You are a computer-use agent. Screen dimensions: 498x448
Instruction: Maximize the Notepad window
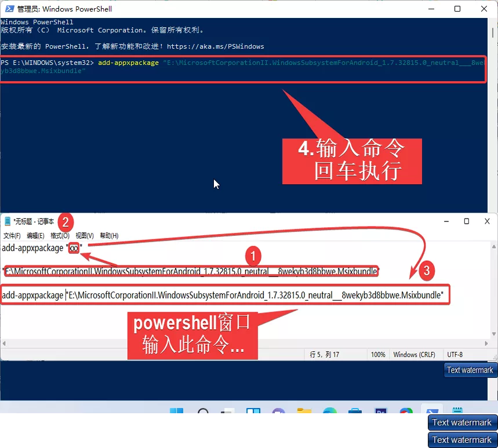(467, 221)
